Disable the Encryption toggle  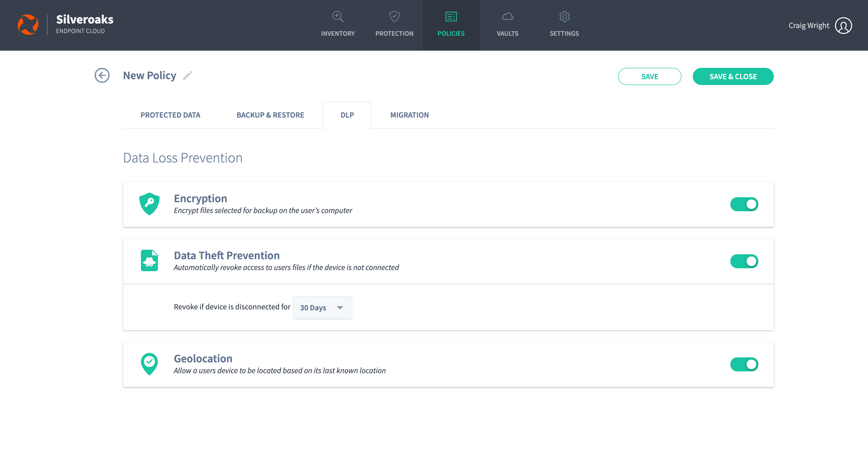744,204
